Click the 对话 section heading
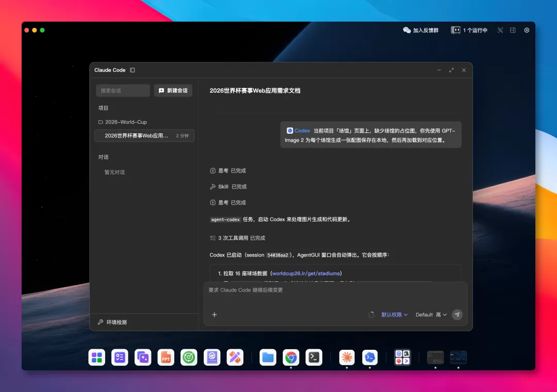The height and width of the screenshot is (392, 557). 103,157
